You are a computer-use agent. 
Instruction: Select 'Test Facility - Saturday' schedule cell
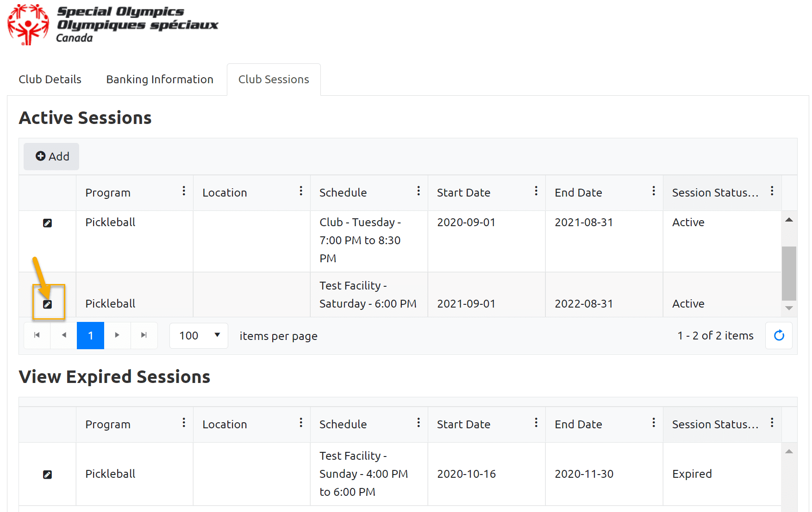coord(368,295)
